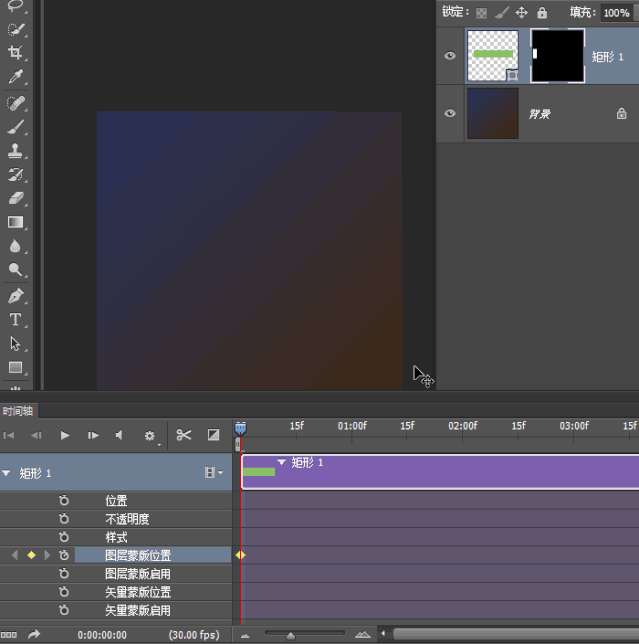The width and height of the screenshot is (639, 644).
Task: Go to previous keyframe for 图层蒙版位置
Action: click(15, 555)
